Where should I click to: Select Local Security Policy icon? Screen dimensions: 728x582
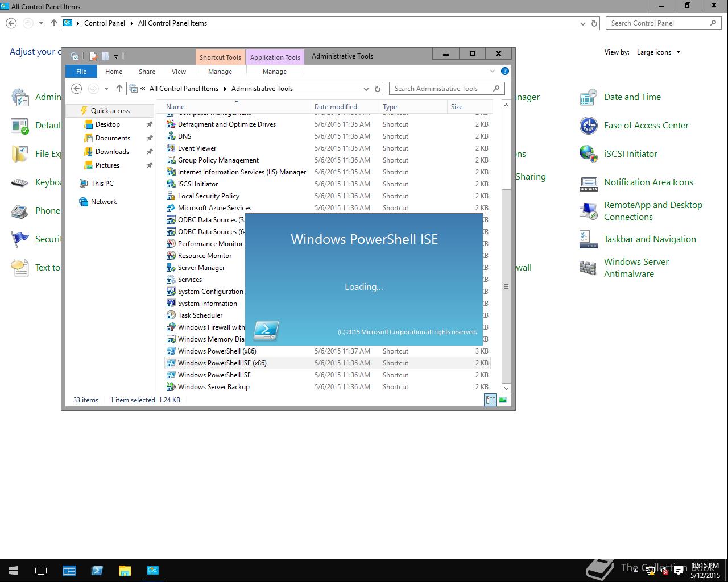click(x=171, y=196)
